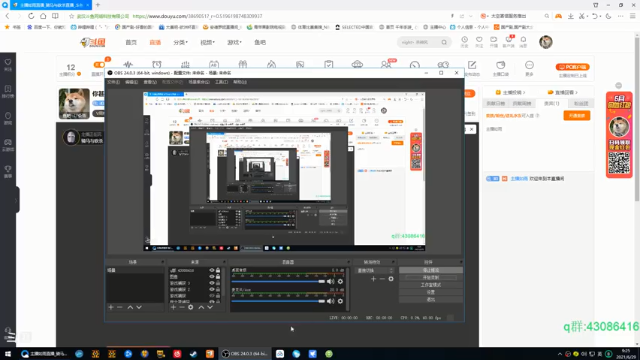Move source up in sources panel
Screen dimensions: 640x360
(x=201, y=307)
